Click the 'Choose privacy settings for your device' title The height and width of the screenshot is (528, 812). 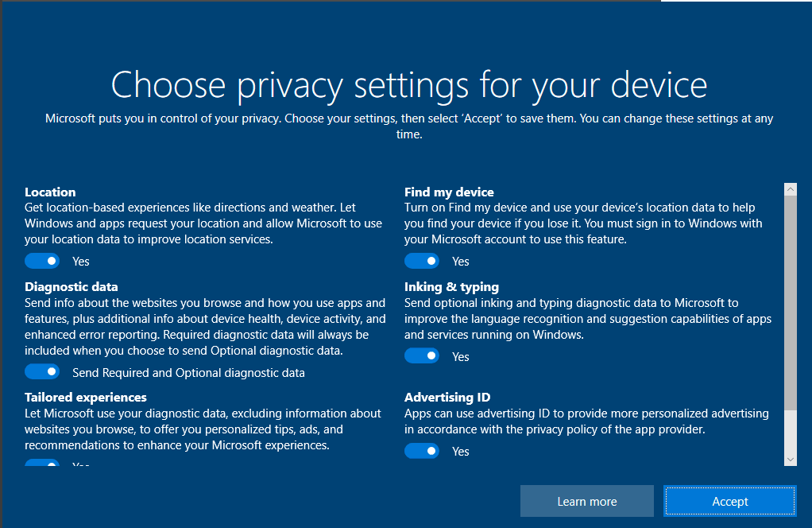[x=408, y=84]
